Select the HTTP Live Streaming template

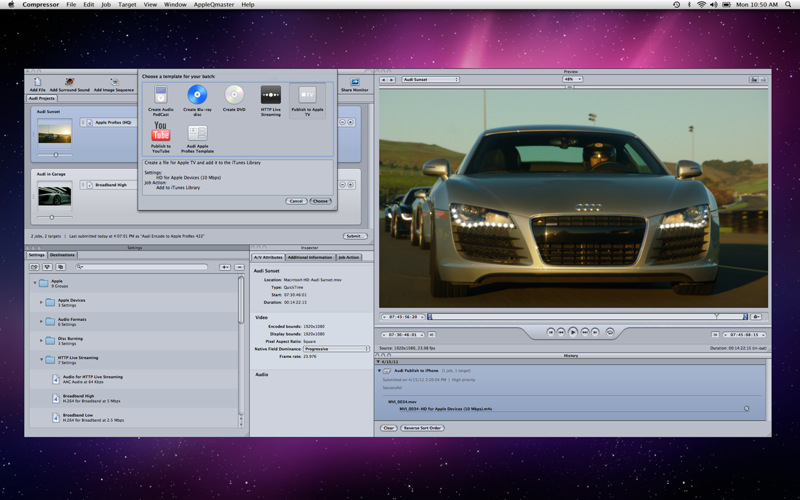271,96
